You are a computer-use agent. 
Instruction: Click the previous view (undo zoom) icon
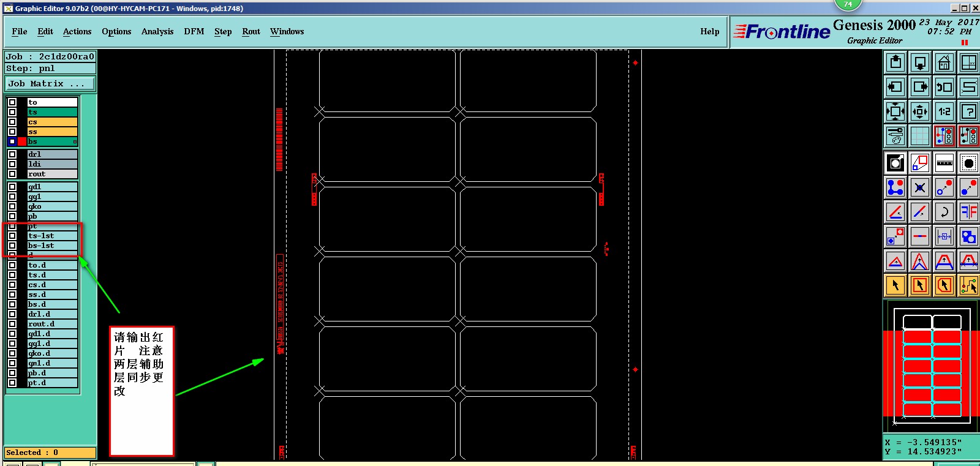click(x=944, y=87)
